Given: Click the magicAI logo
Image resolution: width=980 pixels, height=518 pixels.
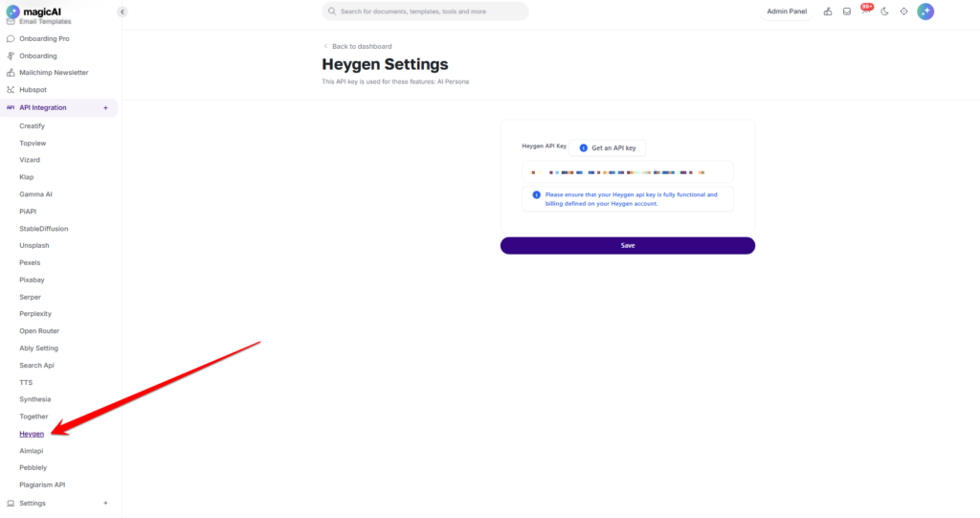Looking at the screenshot, I should (x=33, y=11).
